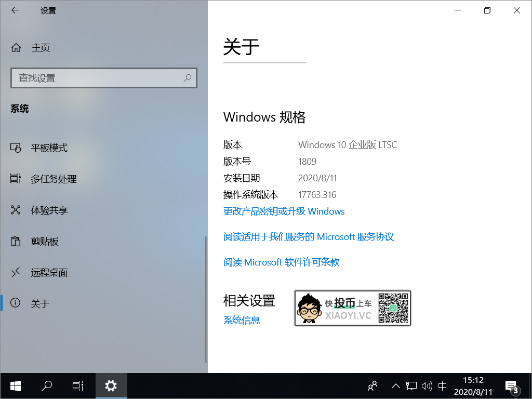This screenshot has width=532, height=399.
Task: Click the Settings gear taskbar button
Action: point(111,386)
